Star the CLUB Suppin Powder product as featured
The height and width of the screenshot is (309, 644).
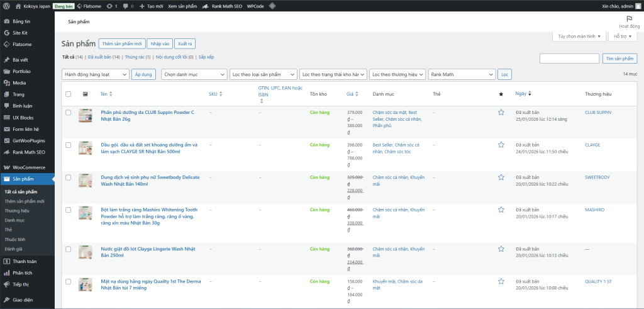pos(501,112)
